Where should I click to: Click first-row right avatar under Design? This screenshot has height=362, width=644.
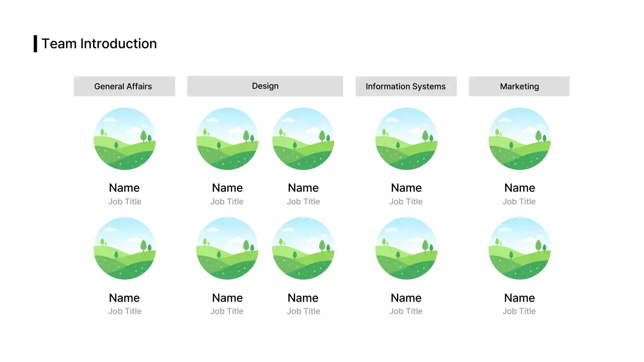303,139
